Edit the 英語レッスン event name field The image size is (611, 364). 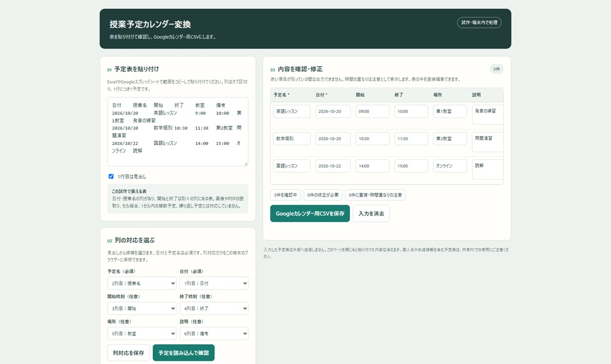292,112
